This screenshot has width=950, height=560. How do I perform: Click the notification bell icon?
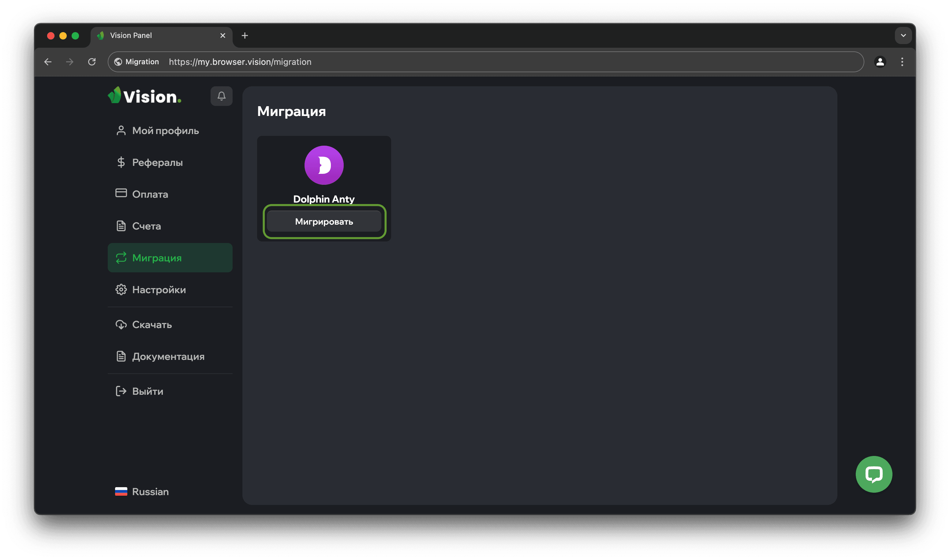[x=221, y=96]
